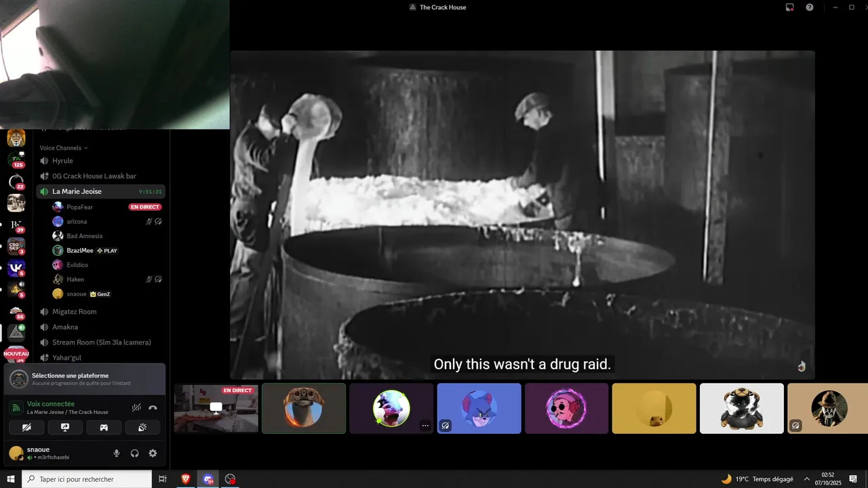Toggle headphones deafen in user panel
The height and width of the screenshot is (488, 868).
pyautogui.click(x=134, y=453)
